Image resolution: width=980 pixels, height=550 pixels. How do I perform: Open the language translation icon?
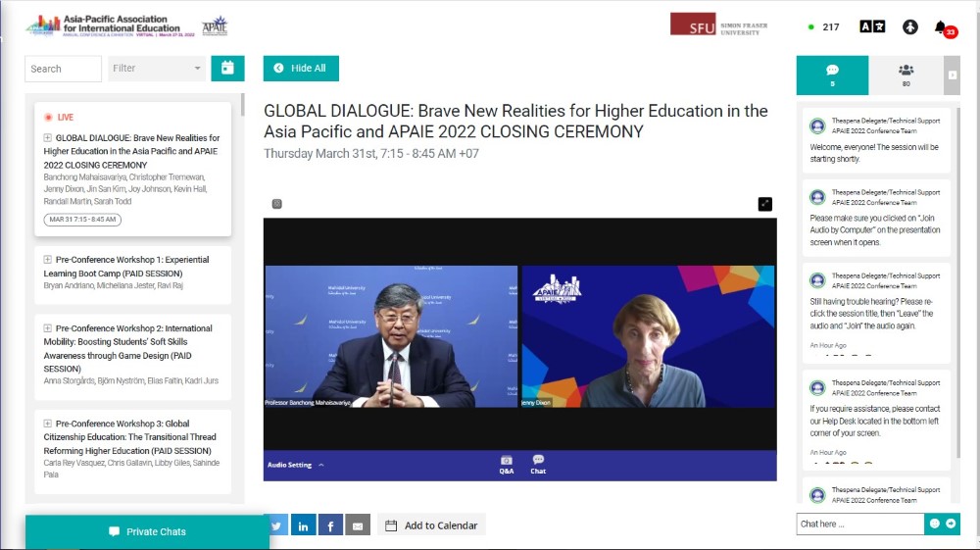(x=871, y=26)
